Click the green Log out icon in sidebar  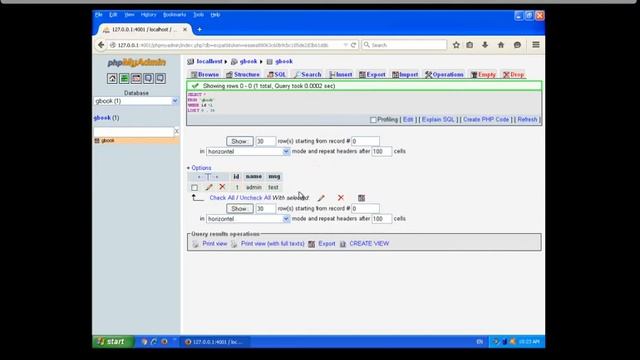[124, 78]
